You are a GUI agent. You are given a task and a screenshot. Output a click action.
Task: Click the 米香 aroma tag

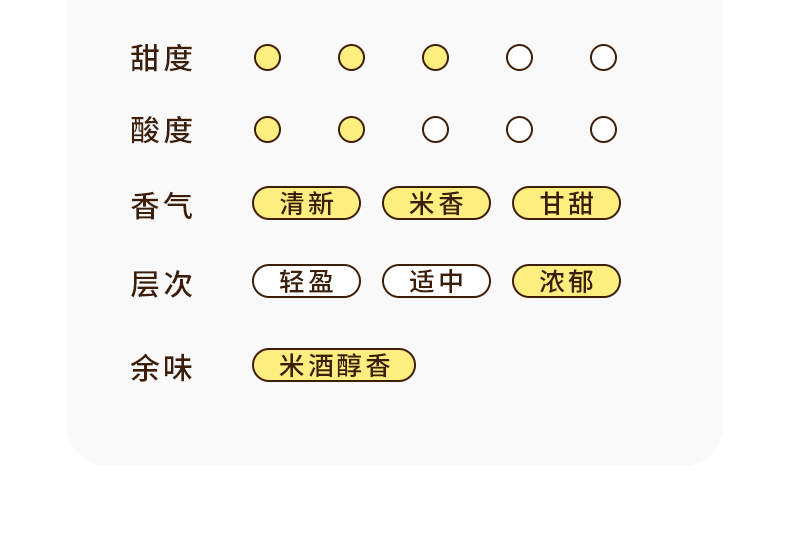point(436,203)
